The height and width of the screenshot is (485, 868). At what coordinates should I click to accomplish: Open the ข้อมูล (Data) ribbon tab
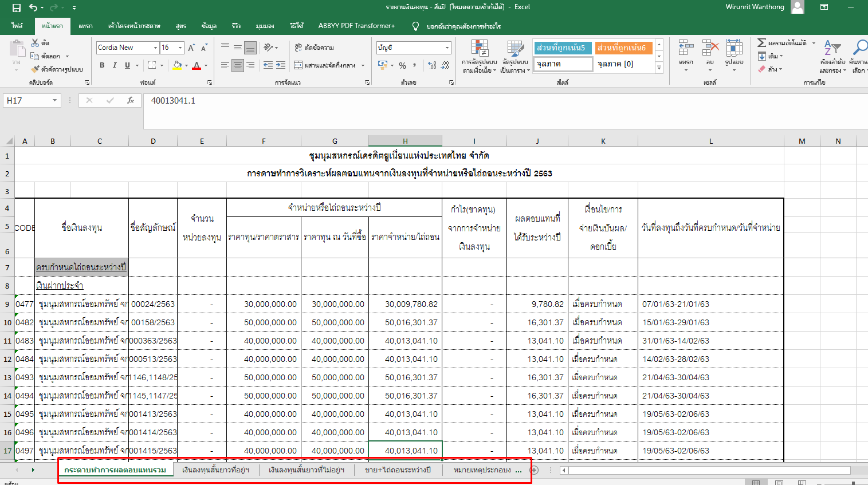click(x=209, y=26)
